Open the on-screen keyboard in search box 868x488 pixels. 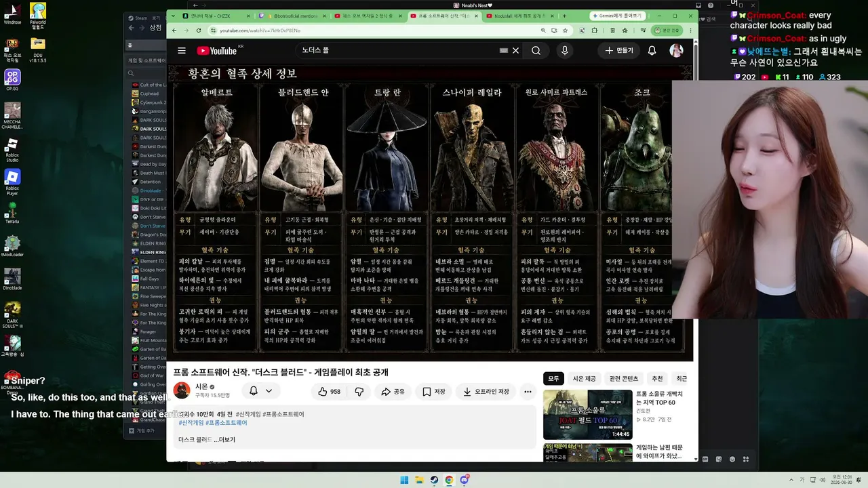(x=504, y=51)
